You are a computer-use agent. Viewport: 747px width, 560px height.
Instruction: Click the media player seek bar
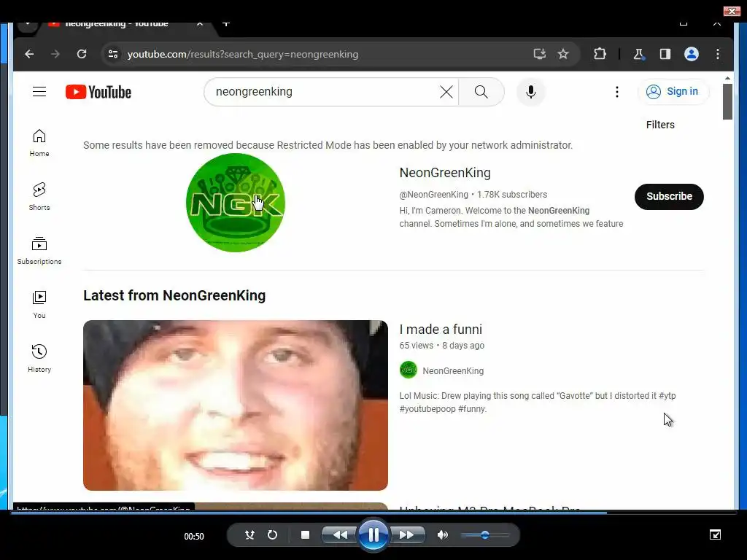click(x=373, y=513)
